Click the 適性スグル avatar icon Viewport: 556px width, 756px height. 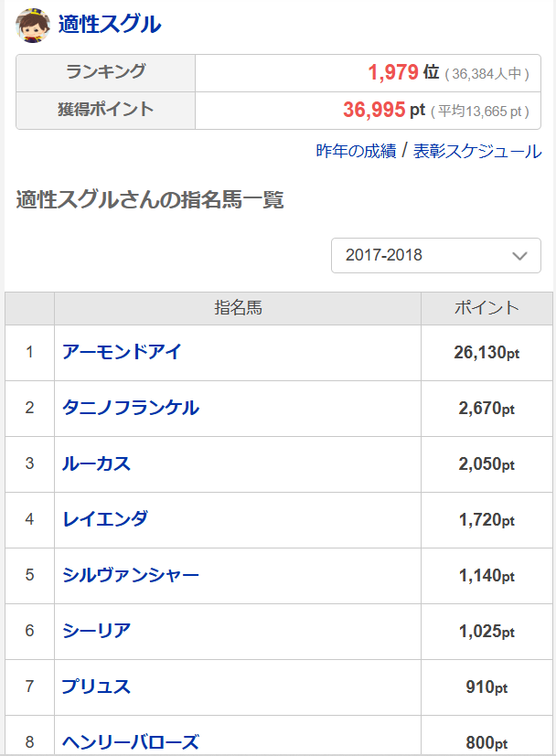coord(33,25)
